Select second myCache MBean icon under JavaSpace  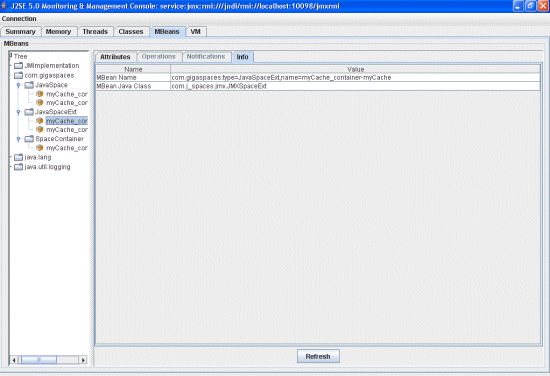[40, 102]
